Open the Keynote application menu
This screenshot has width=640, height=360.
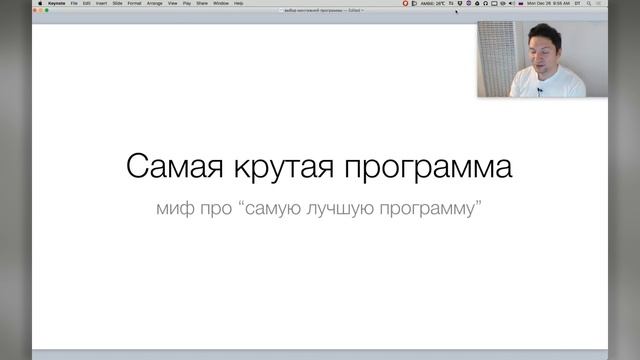(x=56, y=3)
